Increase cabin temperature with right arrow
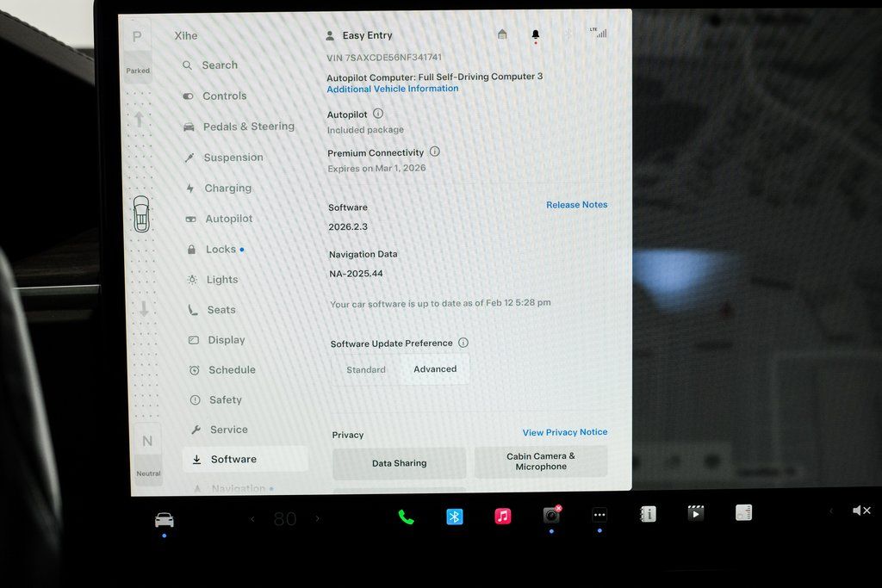 [317, 518]
